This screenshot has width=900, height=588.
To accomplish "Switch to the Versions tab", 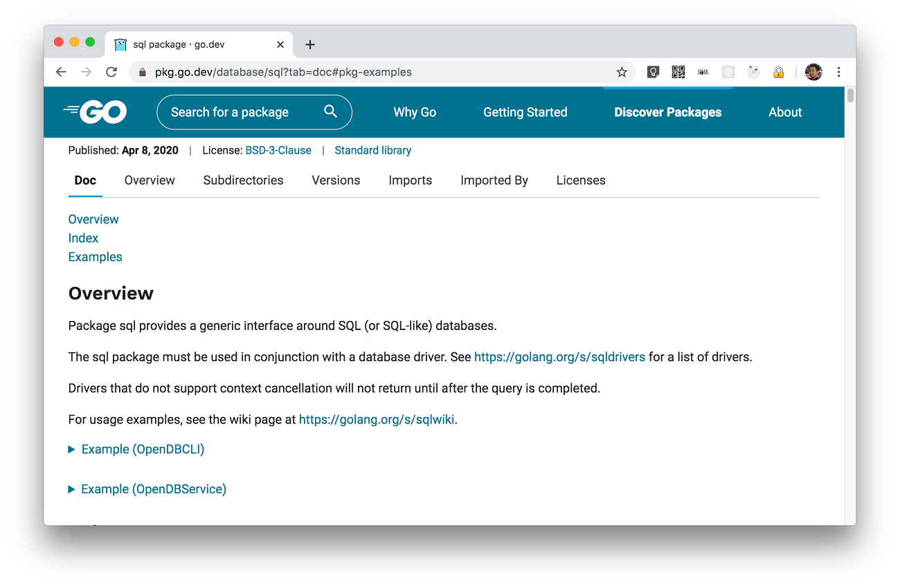I will pos(336,181).
